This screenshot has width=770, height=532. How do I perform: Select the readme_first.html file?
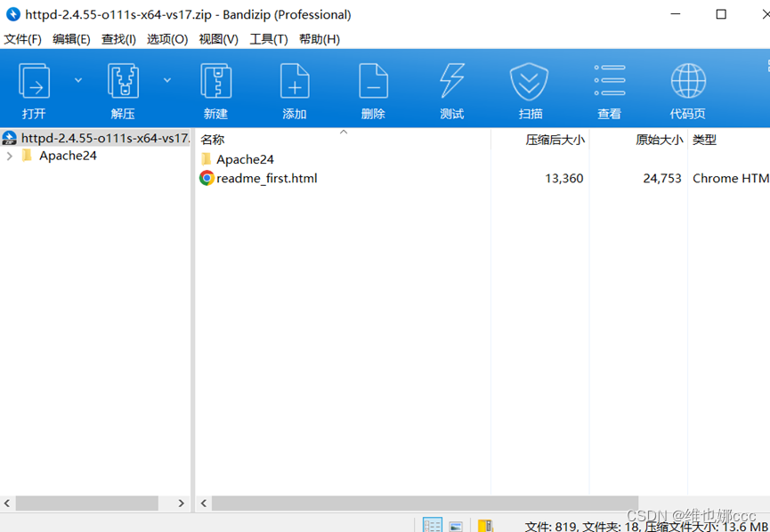tap(267, 178)
